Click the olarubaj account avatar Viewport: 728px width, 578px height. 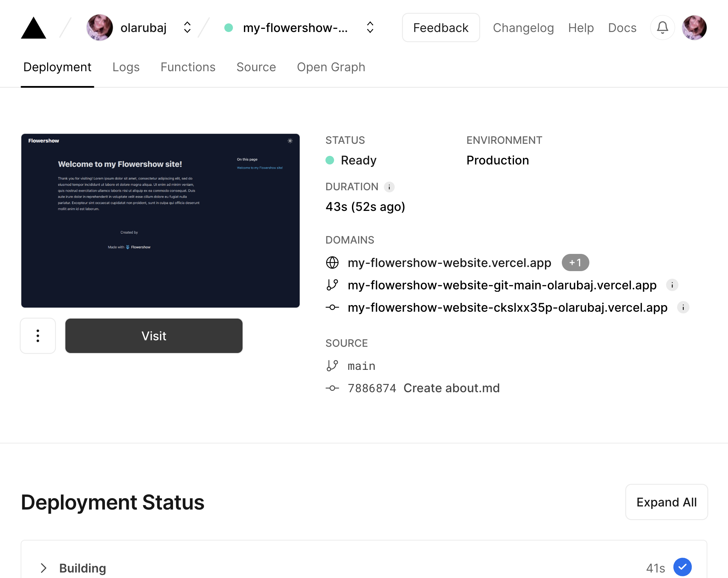99,28
